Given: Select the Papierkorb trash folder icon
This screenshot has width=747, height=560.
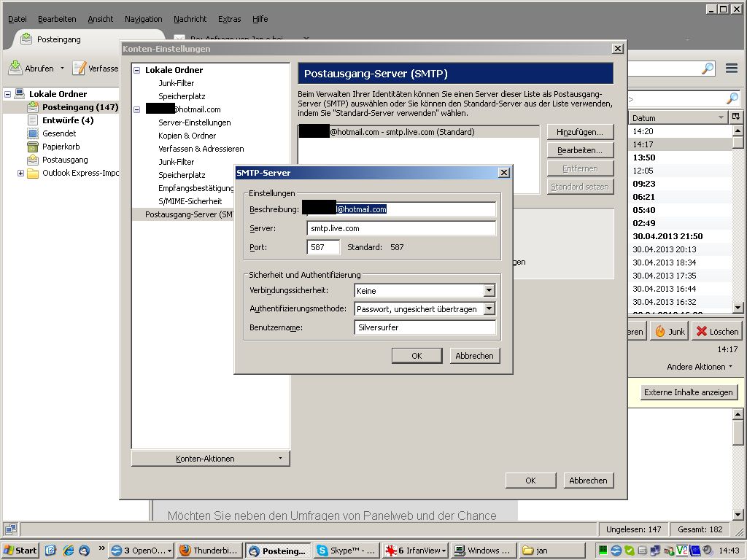Looking at the screenshot, I should click(x=33, y=147).
